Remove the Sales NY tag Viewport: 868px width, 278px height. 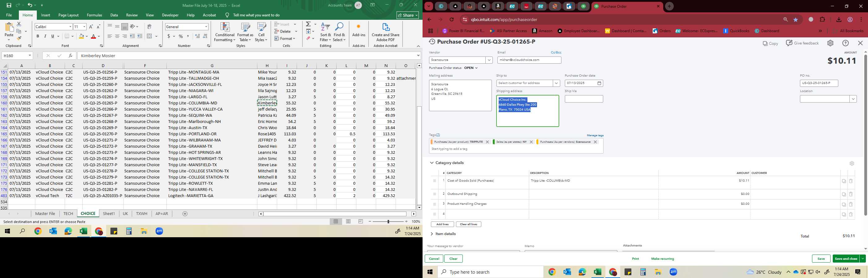point(531,142)
